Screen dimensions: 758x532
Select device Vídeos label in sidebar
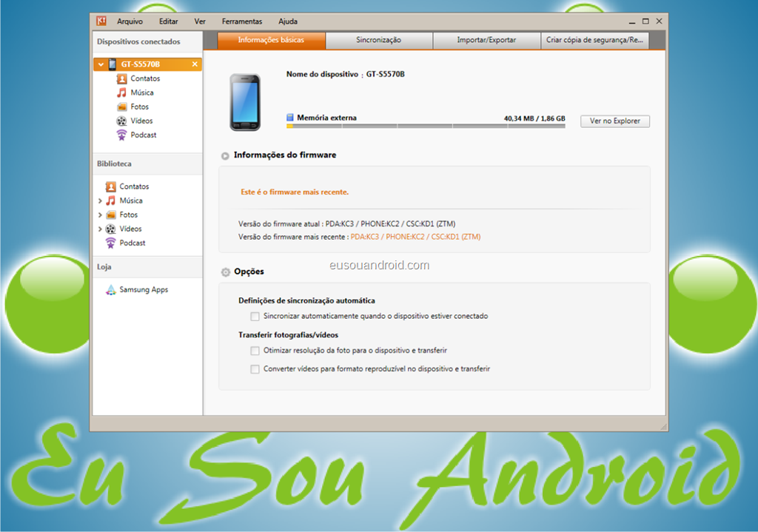click(141, 121)
